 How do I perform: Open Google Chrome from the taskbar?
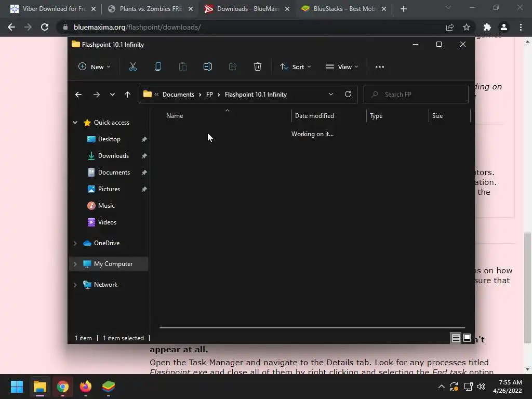point(63,387)
